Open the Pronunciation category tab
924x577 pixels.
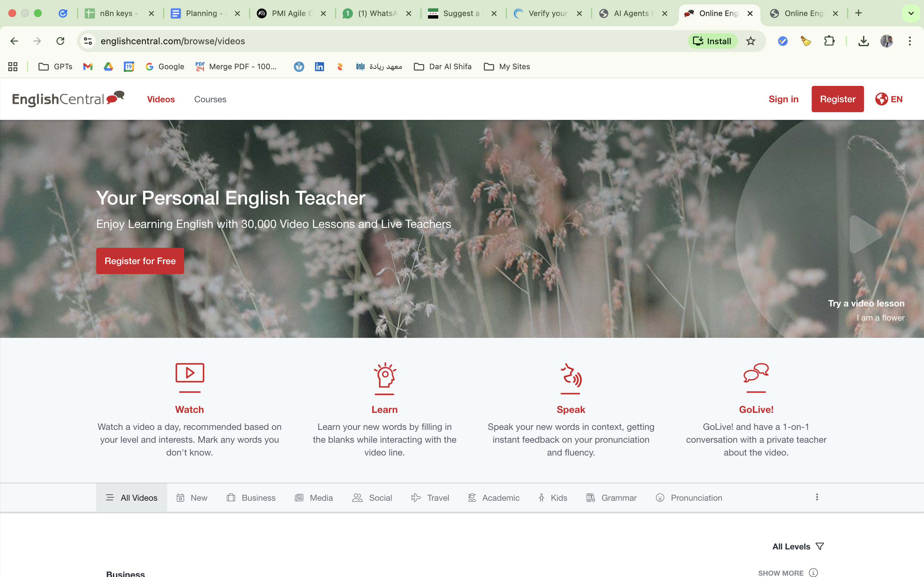pyautogui.click(x=689, y=498)
